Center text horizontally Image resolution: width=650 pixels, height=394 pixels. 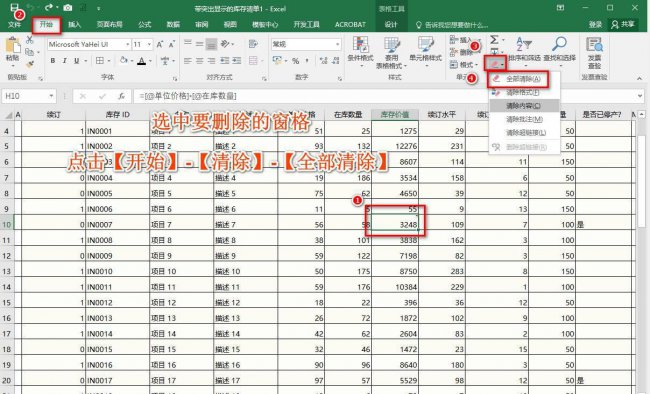click(x=200, y=61)
